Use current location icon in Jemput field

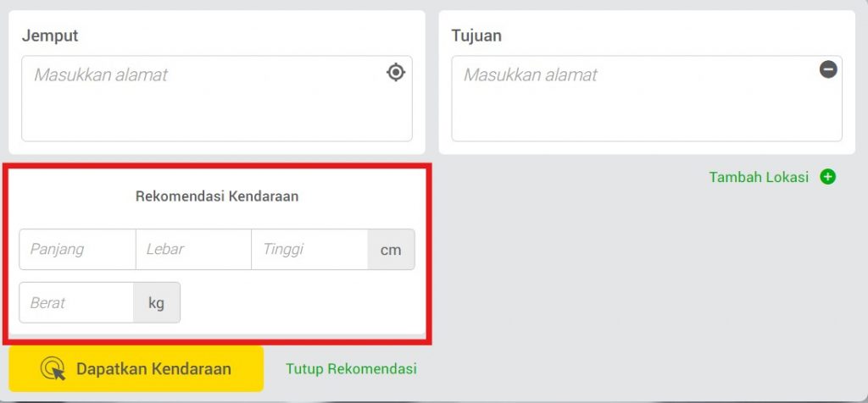coord(395,73)
